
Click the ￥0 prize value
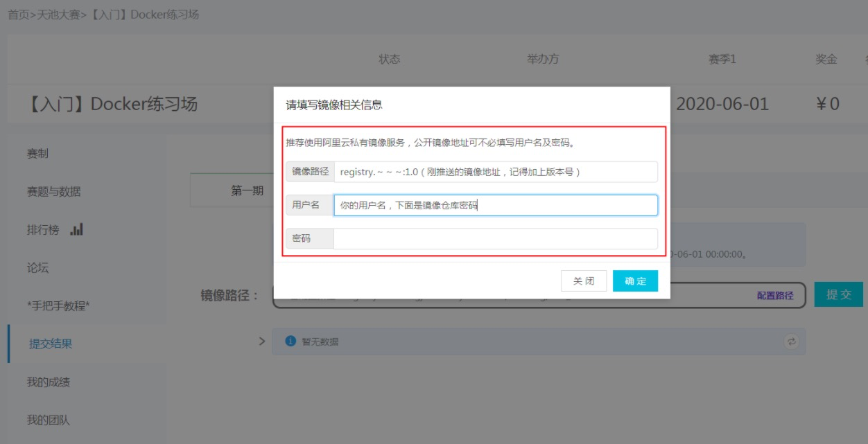[x=828, y=104]
